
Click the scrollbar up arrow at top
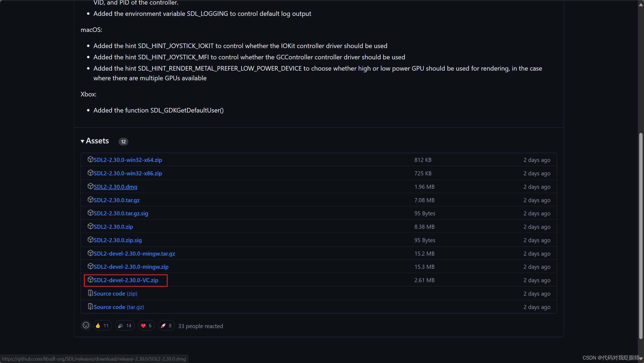tap(641, 4)
